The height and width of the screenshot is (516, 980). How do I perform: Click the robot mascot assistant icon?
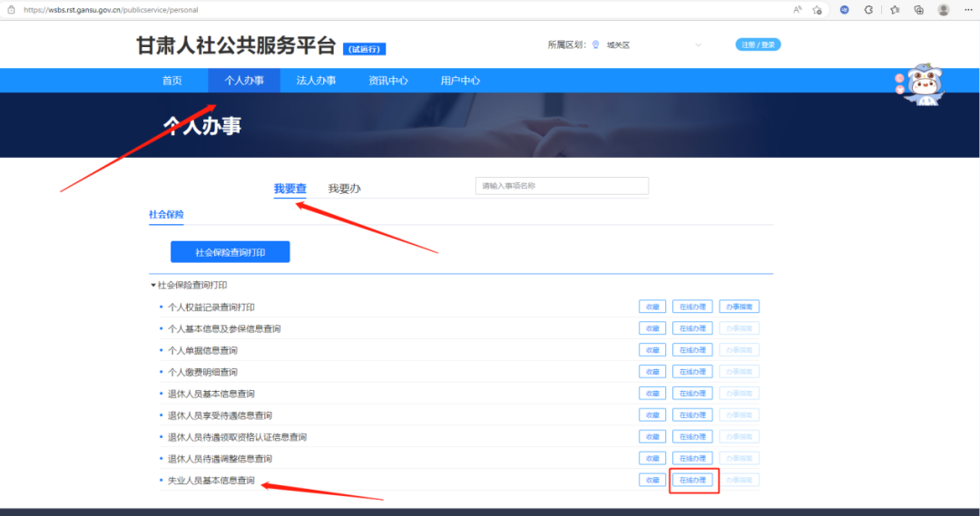(920, 85)
